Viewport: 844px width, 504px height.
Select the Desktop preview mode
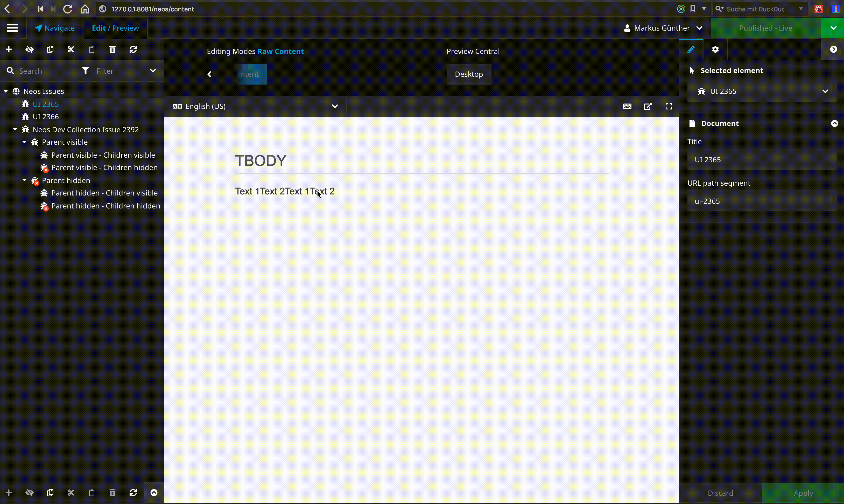click(469, 74)
